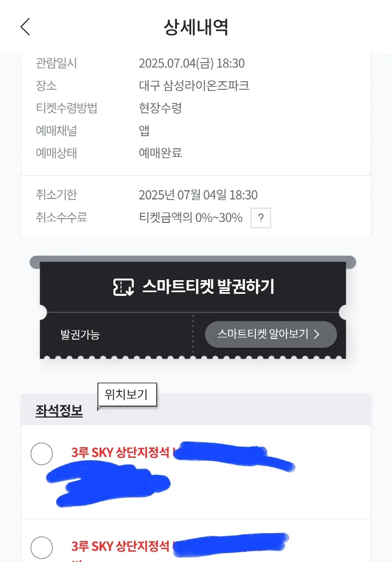Select the second 3루 SKY 상단지정석 radio button
The width and height of the screenshot is (392, 562).
(41, 547)
